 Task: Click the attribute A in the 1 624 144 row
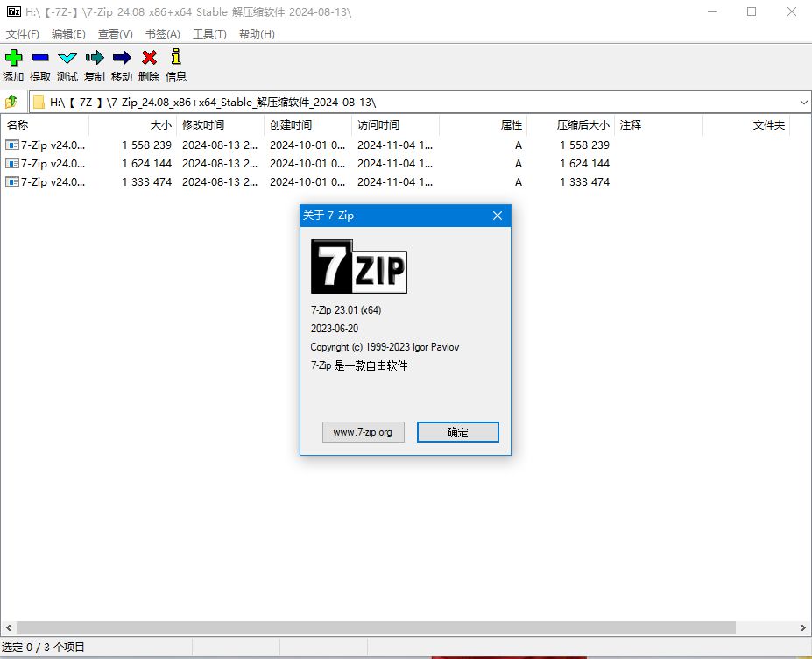519,164
